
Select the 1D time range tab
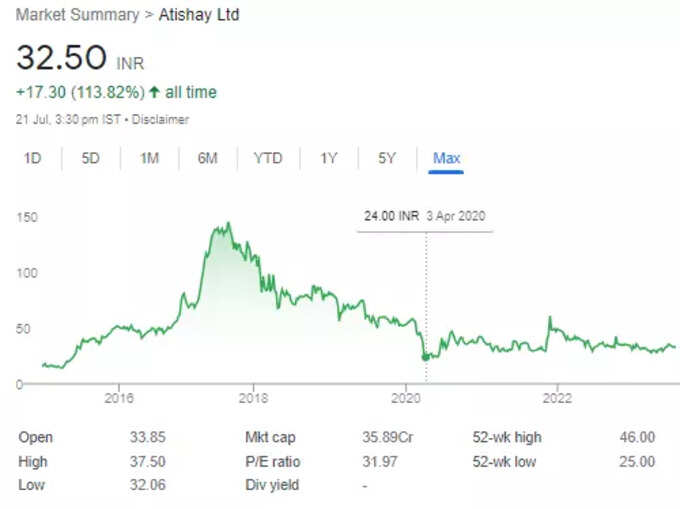click(33, 158)
